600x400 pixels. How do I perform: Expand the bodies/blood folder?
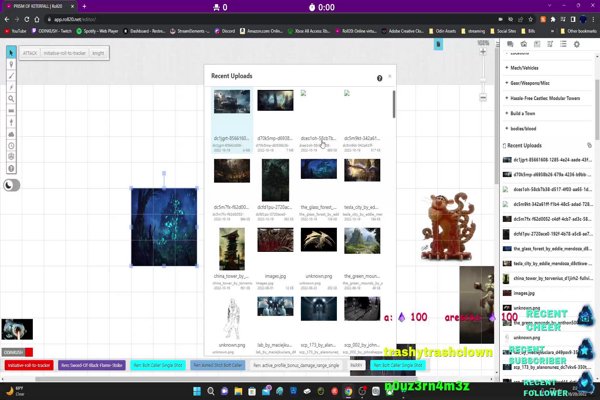click(522, 129)
